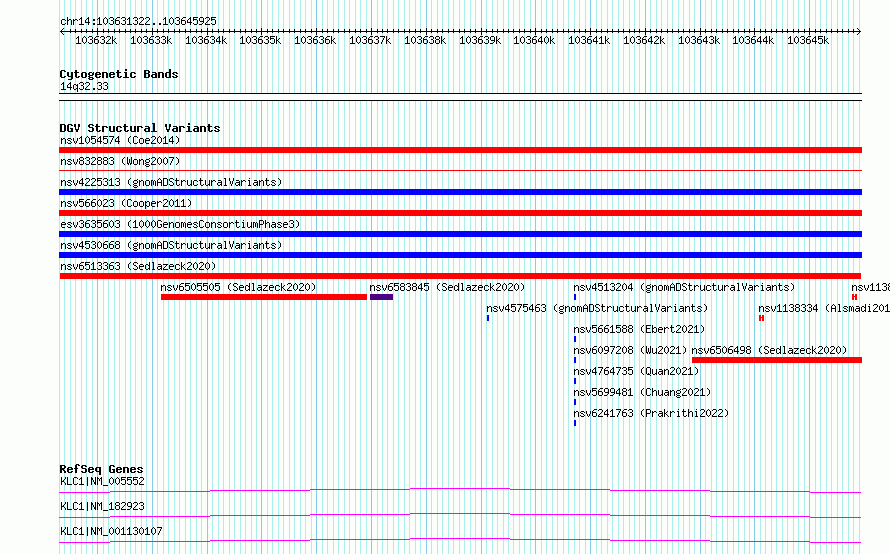
Task: Open nsv6097208 (Wu2021) label
Action: tap(630, 350)
